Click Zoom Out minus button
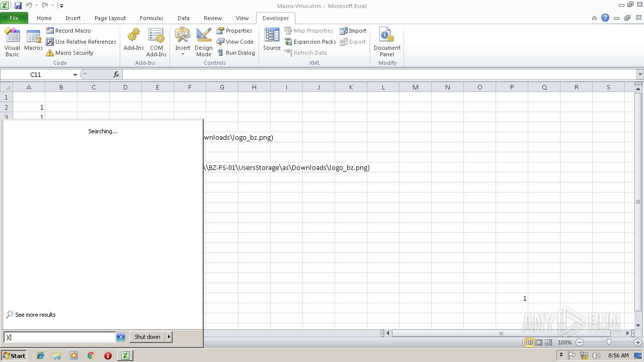The image size is (644, 362). click(580, 342)
